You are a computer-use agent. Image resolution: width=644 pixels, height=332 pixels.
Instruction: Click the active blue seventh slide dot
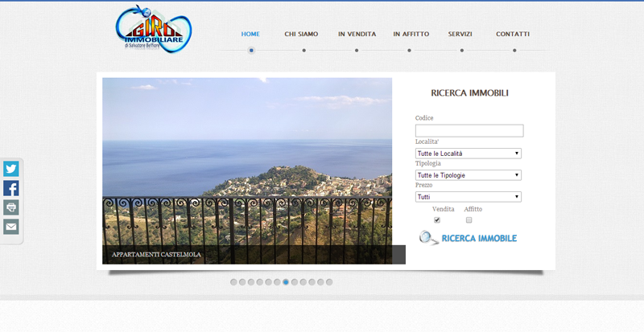(x=286, y=282)
